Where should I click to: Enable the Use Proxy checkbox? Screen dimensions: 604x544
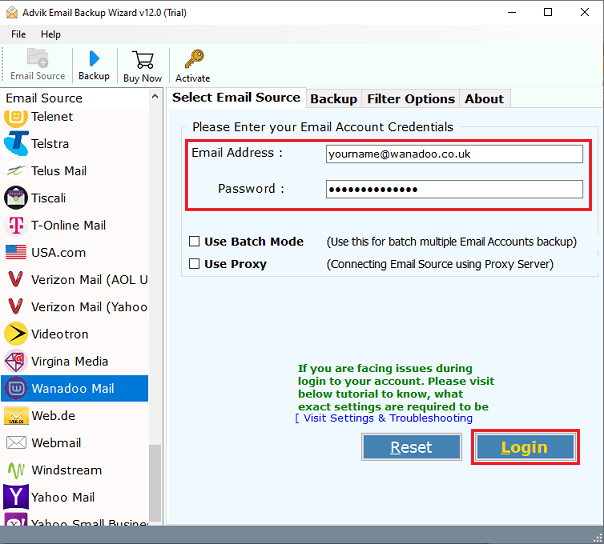point(194,264)
